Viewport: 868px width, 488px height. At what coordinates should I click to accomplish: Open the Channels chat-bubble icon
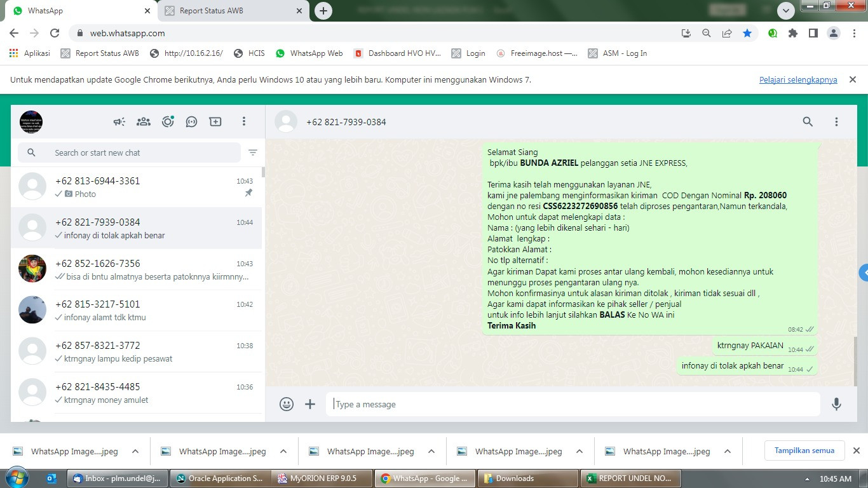click(x=191, y=121)
